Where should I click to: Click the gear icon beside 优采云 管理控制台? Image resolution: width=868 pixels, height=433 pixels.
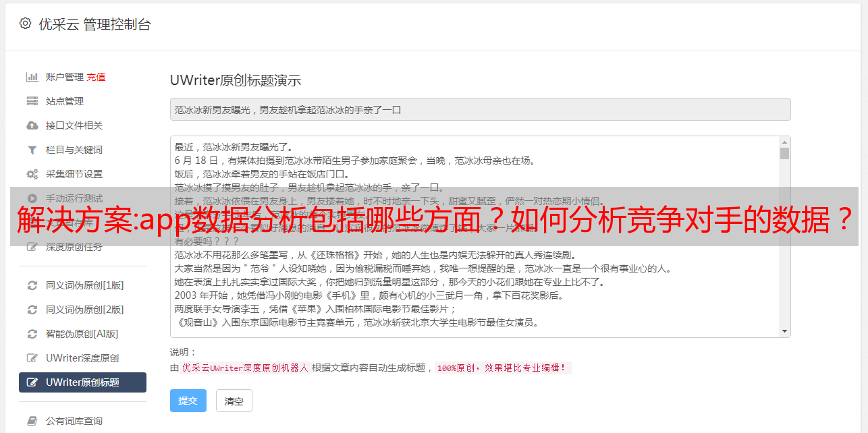pos(26,24)
